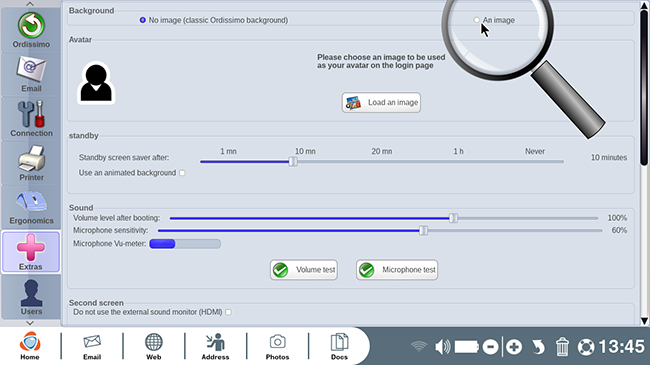Go to Home in bottom bar

click(30, 346)
